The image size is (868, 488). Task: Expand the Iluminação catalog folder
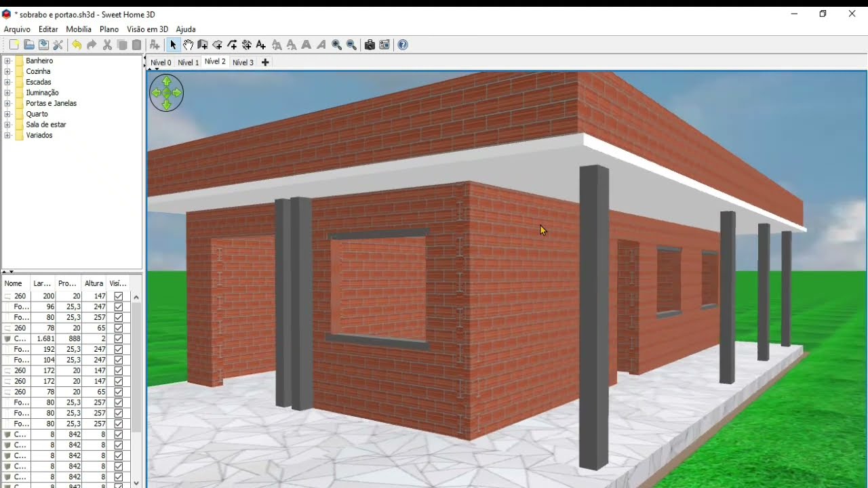7,93
